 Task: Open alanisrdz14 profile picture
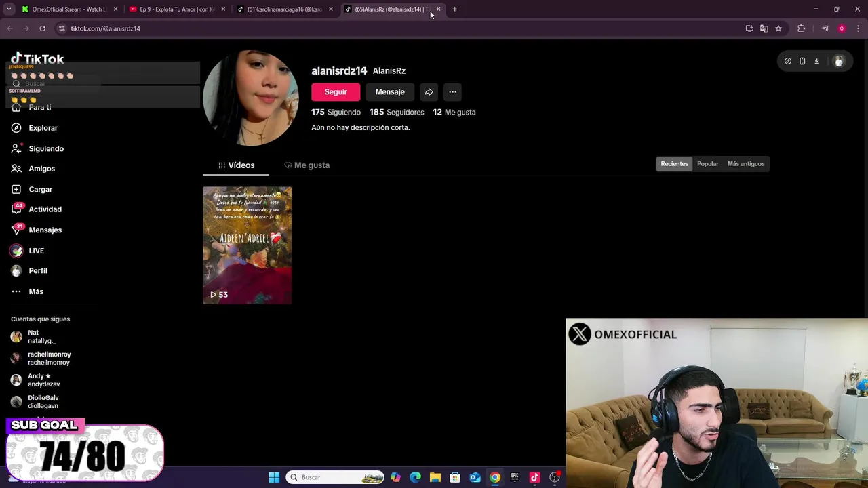251,98
